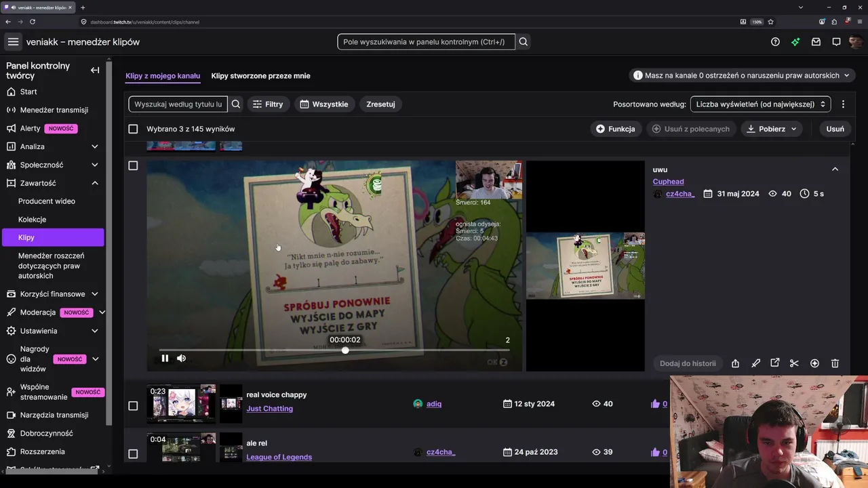Share the uwu clip

tap(735, 363)
